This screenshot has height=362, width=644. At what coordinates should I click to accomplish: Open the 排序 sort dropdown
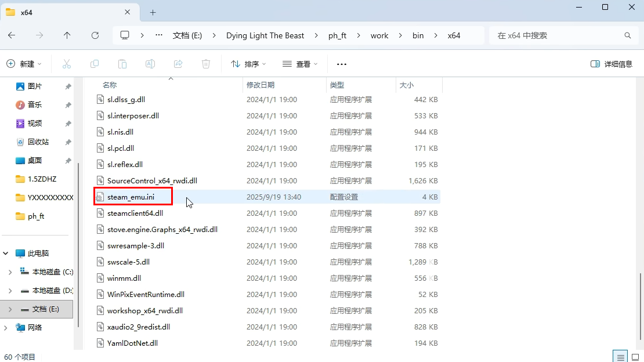pos(248,64)
